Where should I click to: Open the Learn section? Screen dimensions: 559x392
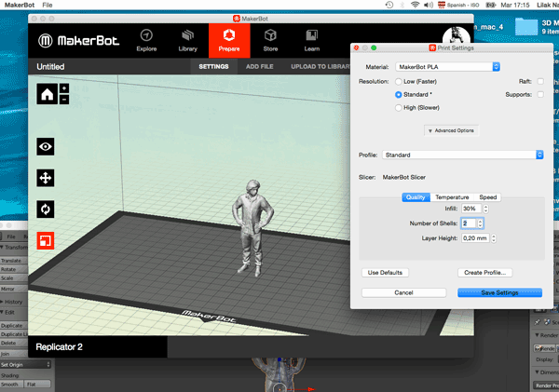pos(311,41)
